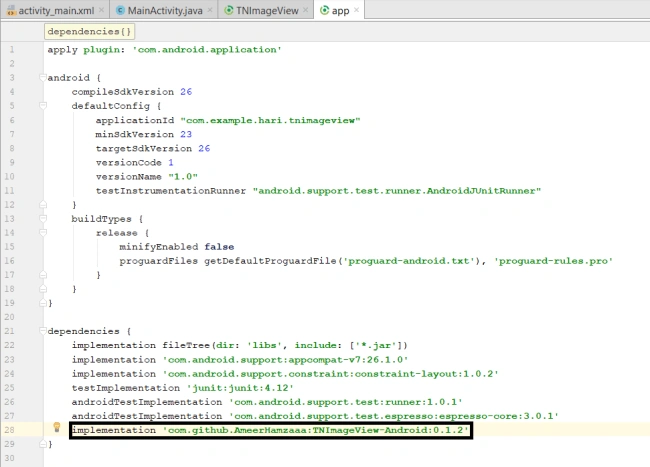The width and height of the screenshot is (650, 467).
Task: Collapse the defaultConfig block at line 5
Action: pos(42,106)
